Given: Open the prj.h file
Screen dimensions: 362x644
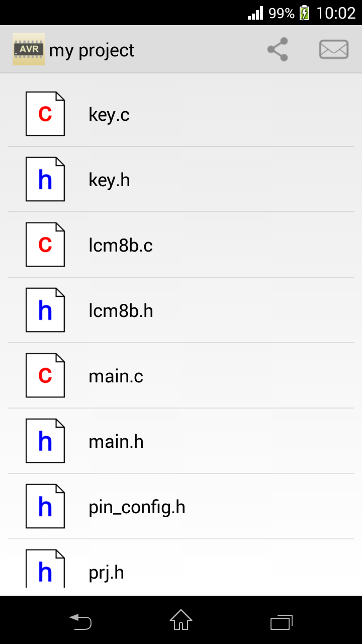Looking at the screenshot, I should click(107, 573).
